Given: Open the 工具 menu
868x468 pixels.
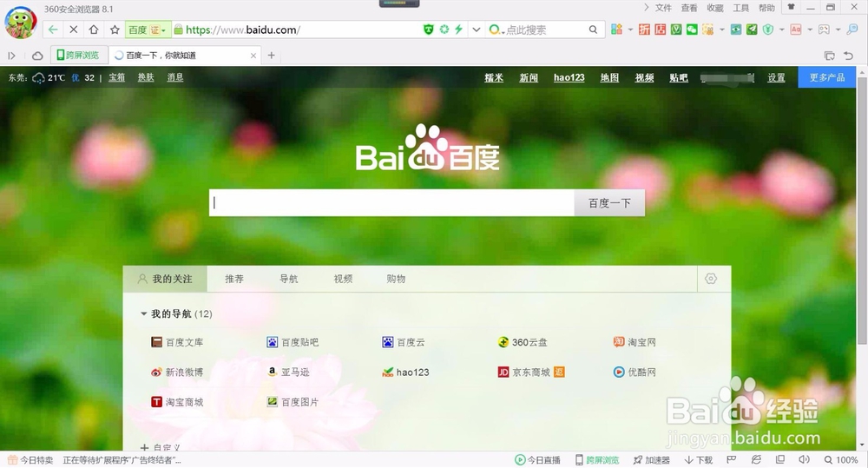Looking at the screenshot, I should click(x=740, y=8).
